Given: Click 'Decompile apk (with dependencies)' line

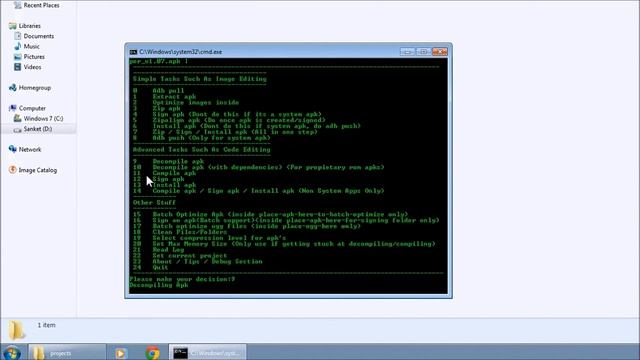Looking at the screenshot, I should point(258,167).
